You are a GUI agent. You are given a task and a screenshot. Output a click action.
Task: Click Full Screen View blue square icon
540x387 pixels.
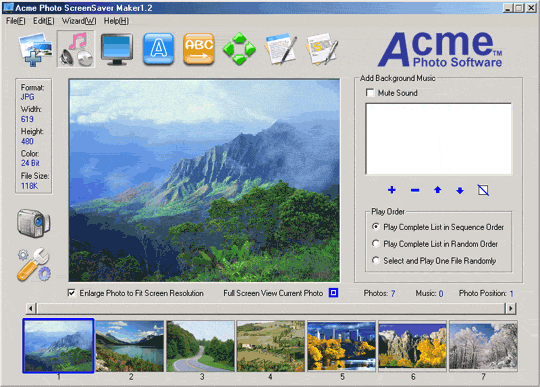coord(333,293)
